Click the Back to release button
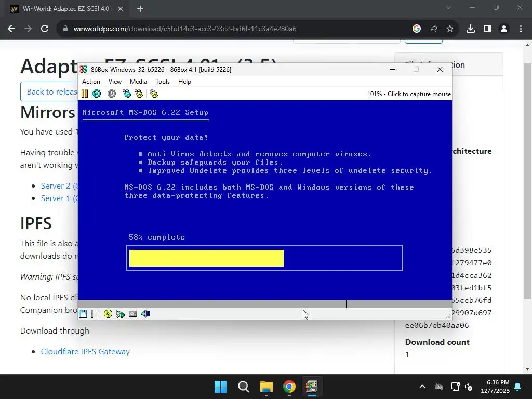This screenshot has height=399, width=532. point(49,91)
